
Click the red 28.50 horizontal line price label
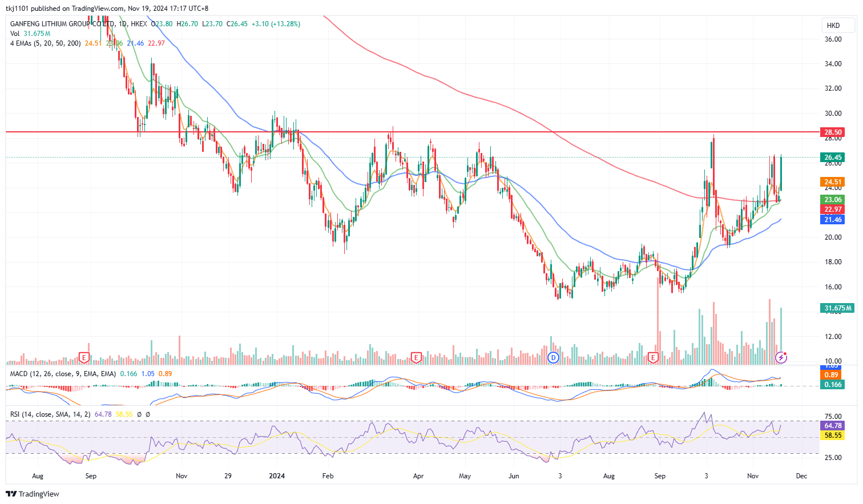click(833, 132)
